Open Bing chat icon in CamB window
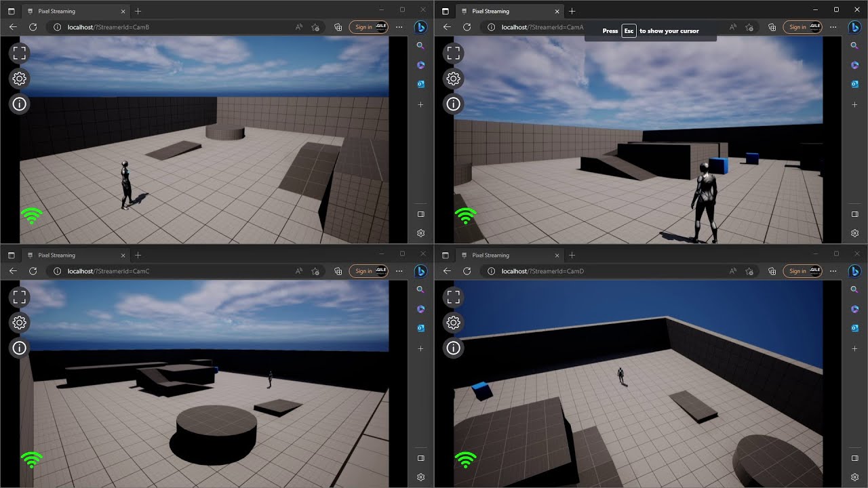 point(420,27)
